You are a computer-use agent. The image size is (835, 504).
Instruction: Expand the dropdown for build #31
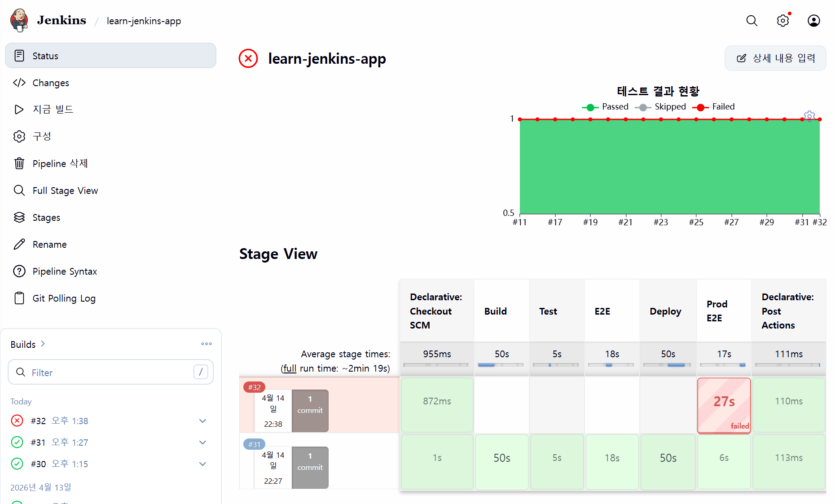[x=203, y=443]
